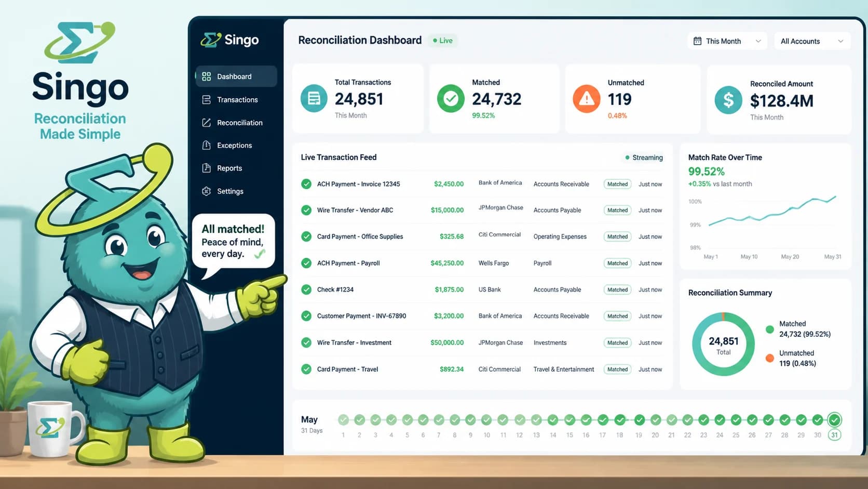
Task: Click the Reconciled Amount dollar icon
Action: [728, 100]
